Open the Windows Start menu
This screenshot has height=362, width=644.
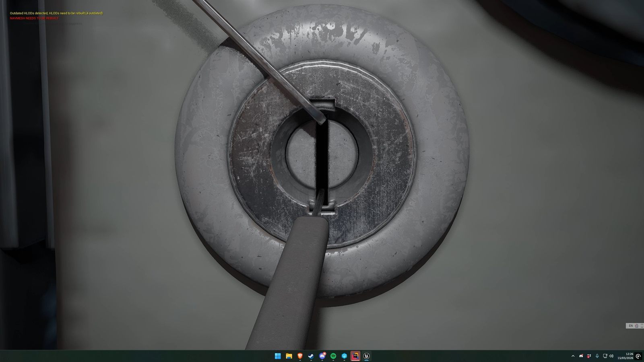coord(278,356)
